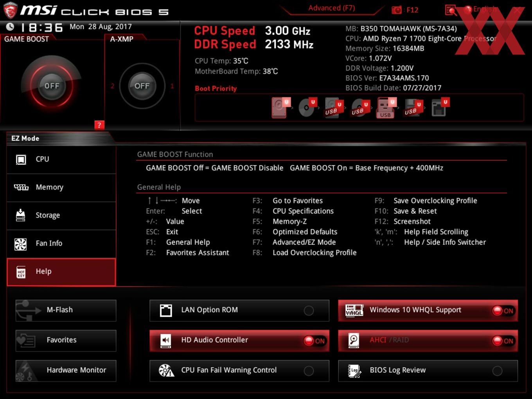Select the highlighted Help sidebar item

click(x=61, y=272)
